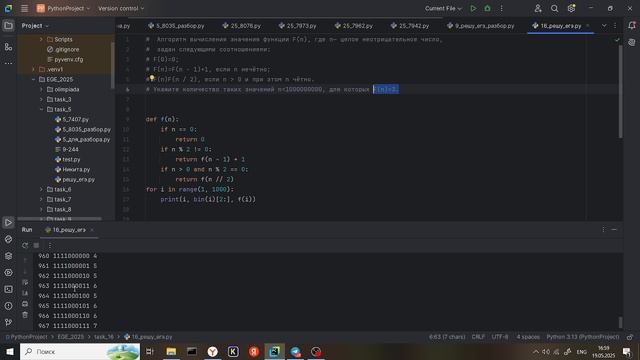
Task: Open Git version control tool window icon
Action: pyautogui.click(x=8, y=322)
